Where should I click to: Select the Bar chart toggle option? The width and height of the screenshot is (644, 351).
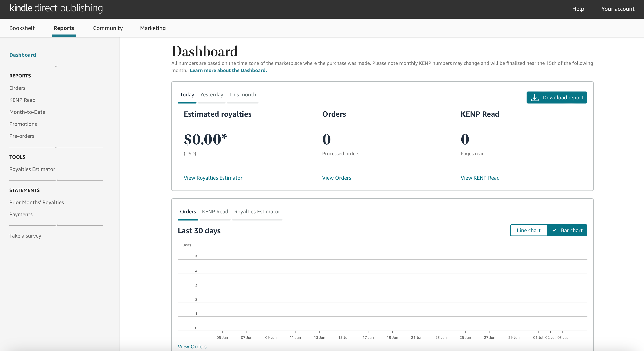pos(567,230)
